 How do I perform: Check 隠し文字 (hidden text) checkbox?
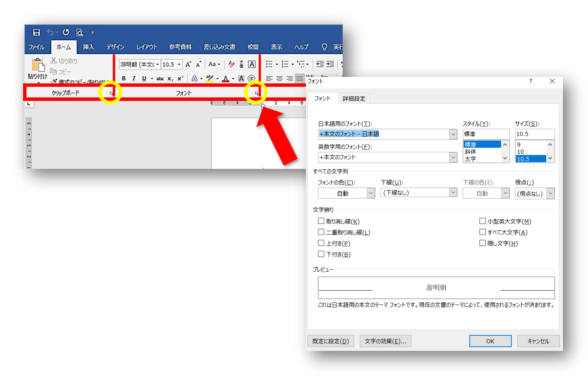pos(482,243)
